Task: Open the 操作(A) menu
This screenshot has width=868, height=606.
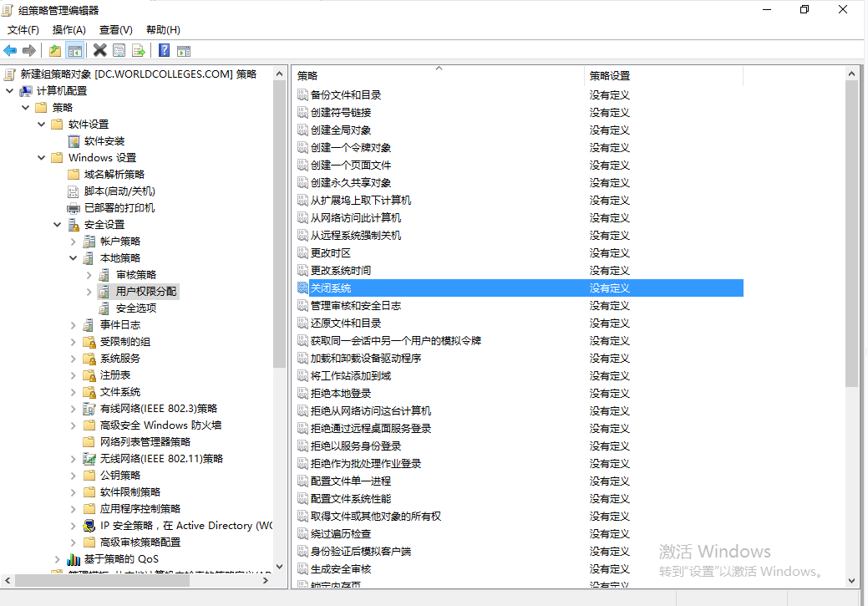Action: 69,30
